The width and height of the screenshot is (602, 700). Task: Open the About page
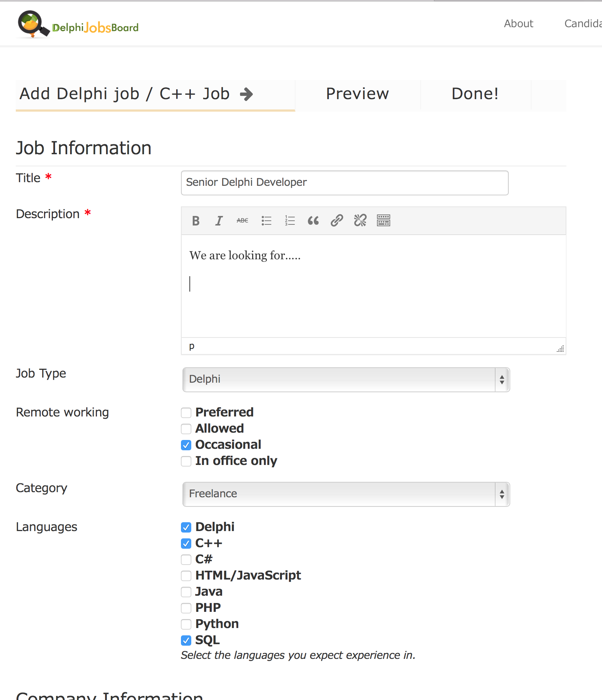[518, 24]
